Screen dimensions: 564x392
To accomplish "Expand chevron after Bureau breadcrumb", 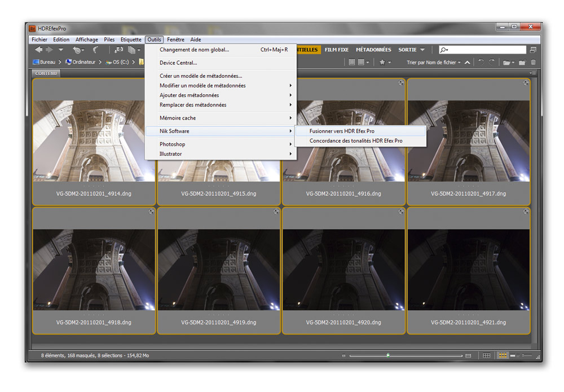I will tap(60, 62).
